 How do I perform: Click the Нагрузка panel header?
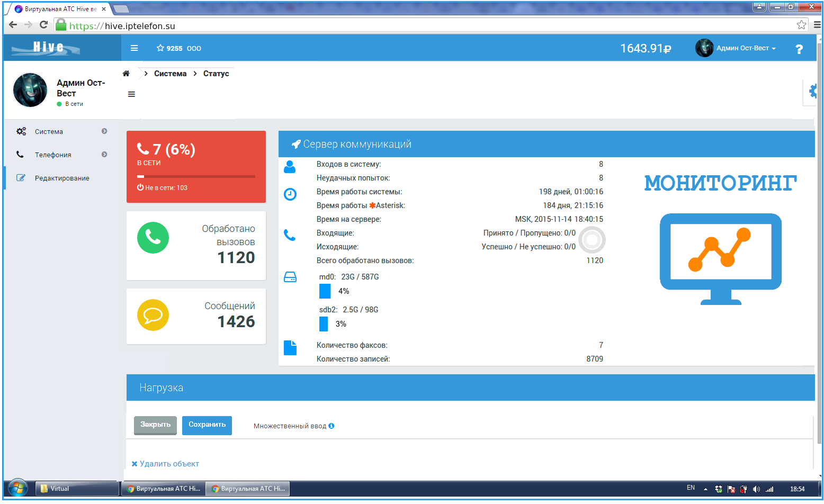pyautogui.click(x=470, y=388)
